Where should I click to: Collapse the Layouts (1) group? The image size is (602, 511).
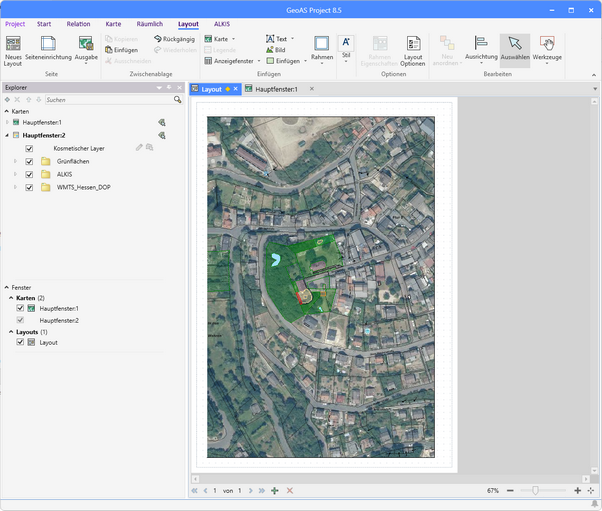click(11, 332)
